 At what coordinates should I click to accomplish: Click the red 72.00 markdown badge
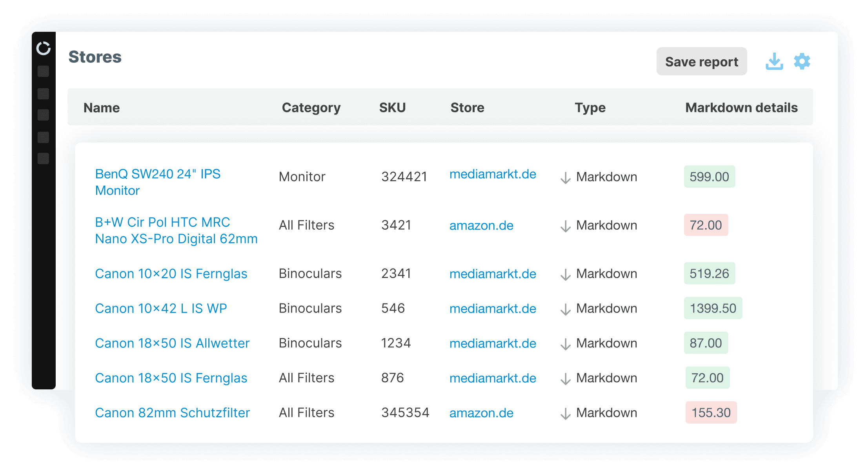(x=706, y=225)
